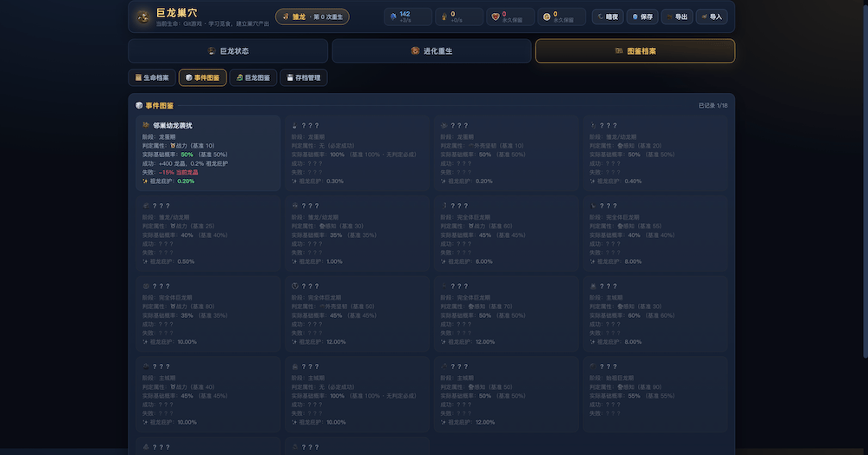Click the sparkle icon beside 祖龙庇护 0.20% green
Image resolution: width=868 pixels, height=455 pixels.
click(145, 181)
